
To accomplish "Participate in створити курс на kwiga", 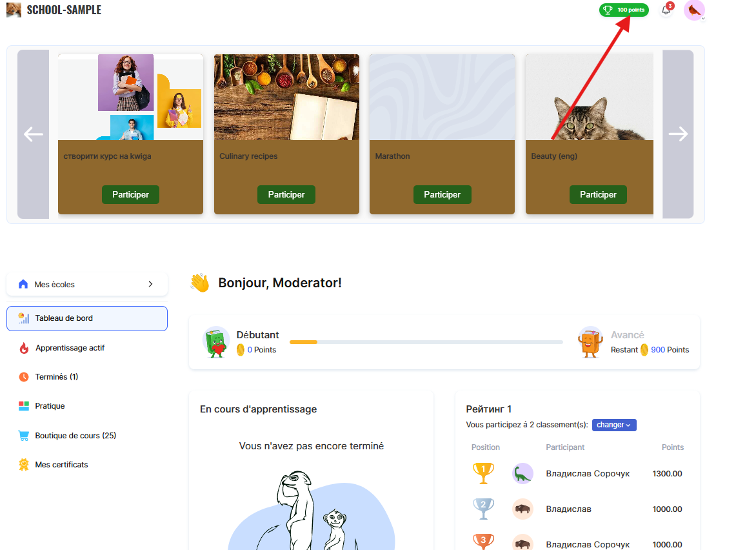I will pyautogui.click(x=131, y=194).
